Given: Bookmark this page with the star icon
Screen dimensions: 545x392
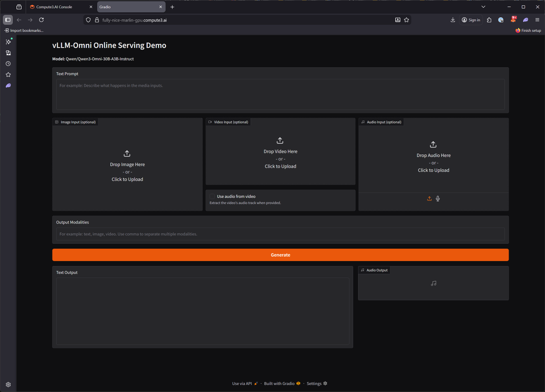Looking at the screenshot, I should coord(406,20).
